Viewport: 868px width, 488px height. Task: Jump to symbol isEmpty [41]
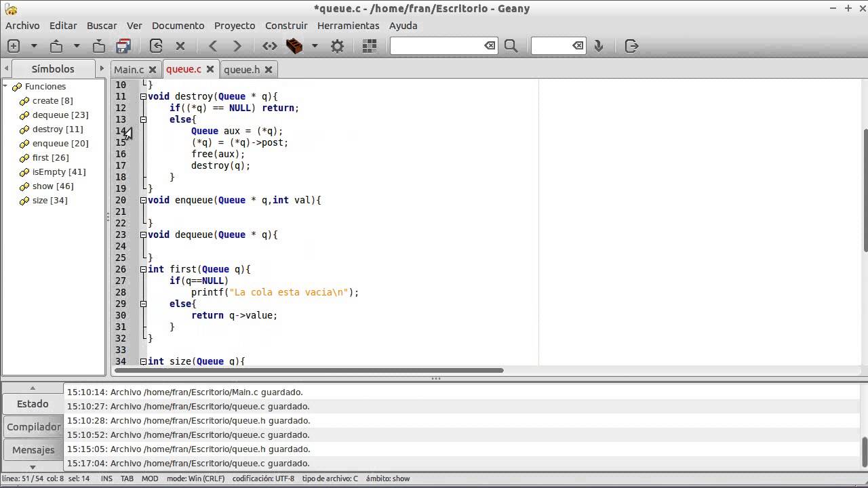click(x=59, y=171)
